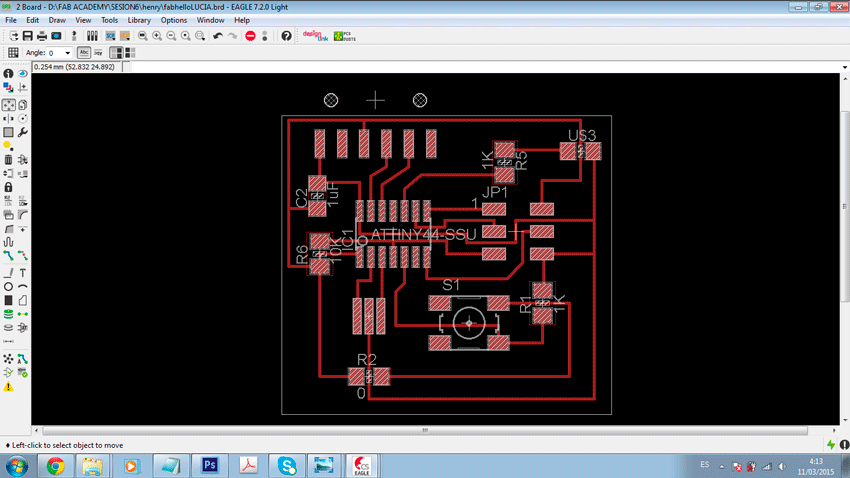
Task: Select the Polygon tool
Action: pos(22,300)
